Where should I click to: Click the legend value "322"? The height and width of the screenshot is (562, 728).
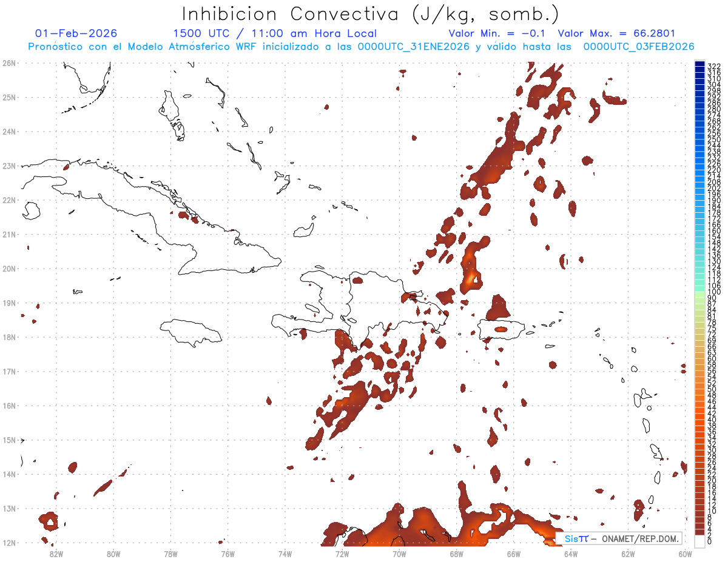[x=714, y=66]
